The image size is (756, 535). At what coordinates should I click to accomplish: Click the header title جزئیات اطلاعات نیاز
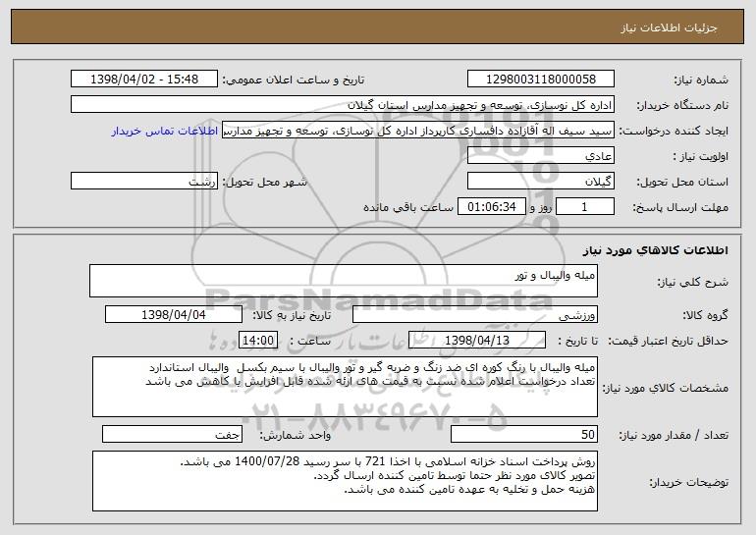click(x=669, y=27)
